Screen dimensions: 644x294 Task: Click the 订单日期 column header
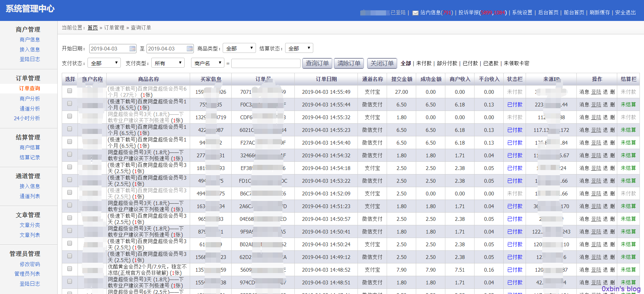(x=326, y=79)
